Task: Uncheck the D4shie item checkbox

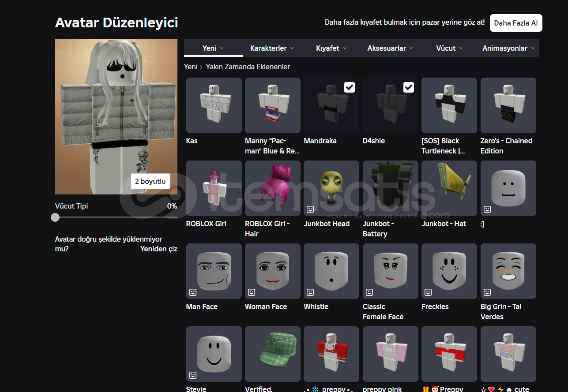Action: click(x=409, y=87)
